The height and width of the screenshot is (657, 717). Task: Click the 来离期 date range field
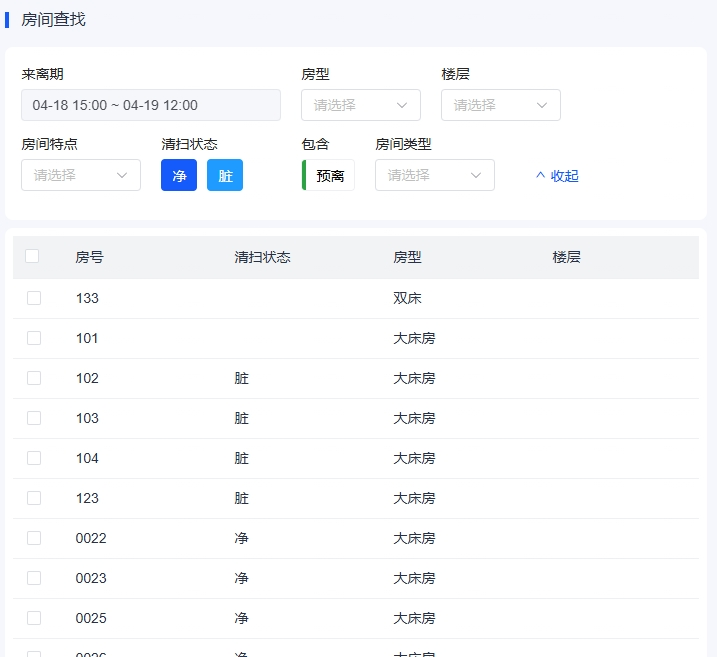click(150, 105)
